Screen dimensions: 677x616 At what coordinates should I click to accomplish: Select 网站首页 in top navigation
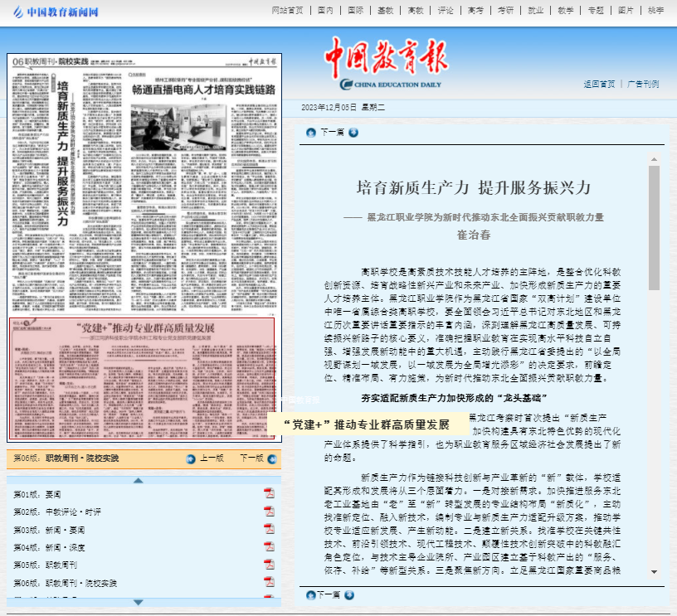point(288,11)
